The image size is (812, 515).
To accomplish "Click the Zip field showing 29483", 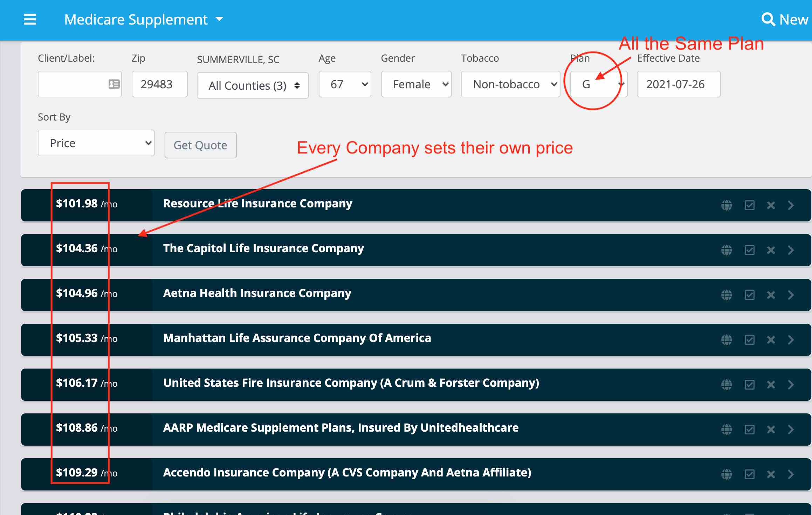I will pos(159,84).
